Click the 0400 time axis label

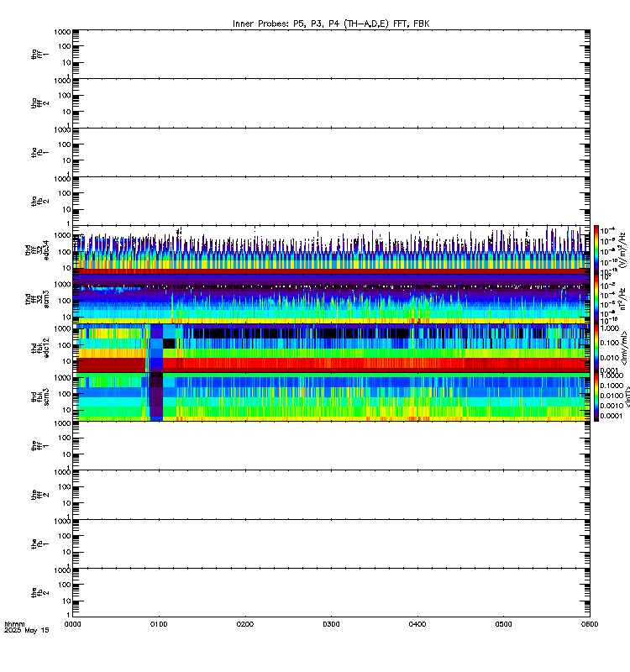point(417,624)
